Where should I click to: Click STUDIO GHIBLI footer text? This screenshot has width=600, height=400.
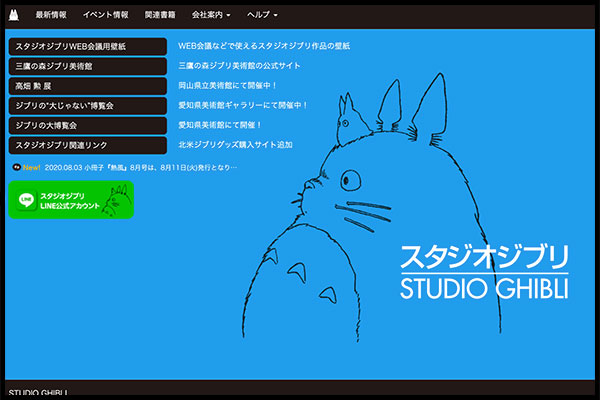(38, 393)
